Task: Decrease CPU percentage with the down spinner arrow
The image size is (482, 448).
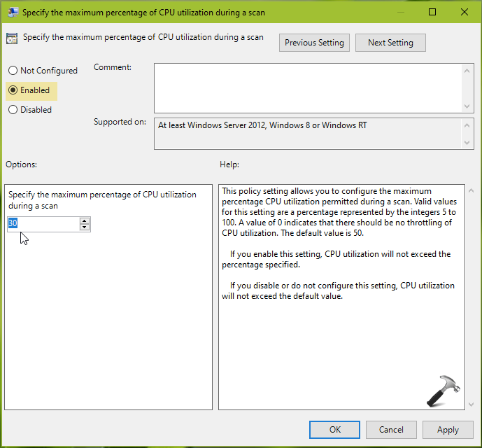Action: pyautogui.click(x=85, y=227)
